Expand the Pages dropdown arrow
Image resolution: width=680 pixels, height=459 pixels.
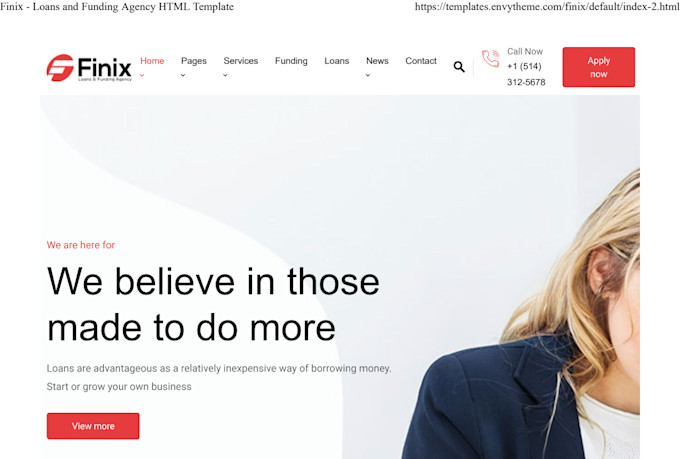(183, 75)
